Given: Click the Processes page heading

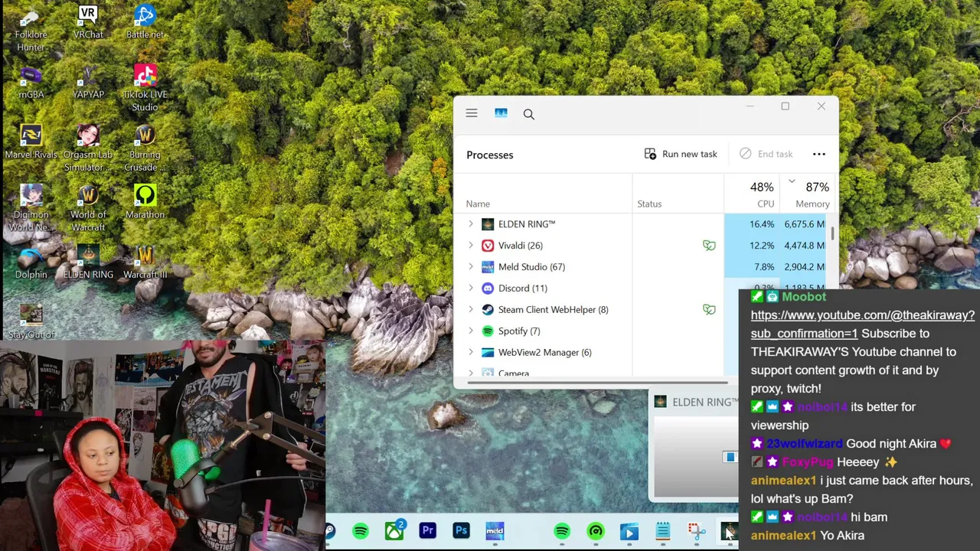Looking at the screenshot, I should point(490,155).
